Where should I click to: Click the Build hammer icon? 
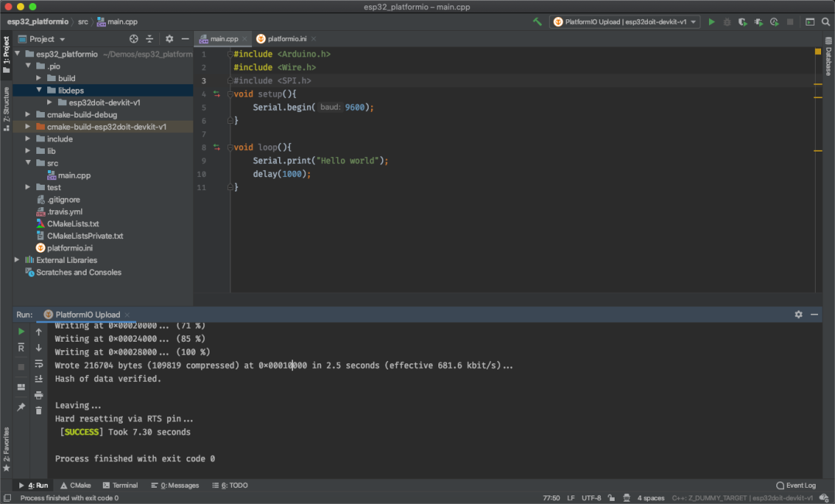537,22
